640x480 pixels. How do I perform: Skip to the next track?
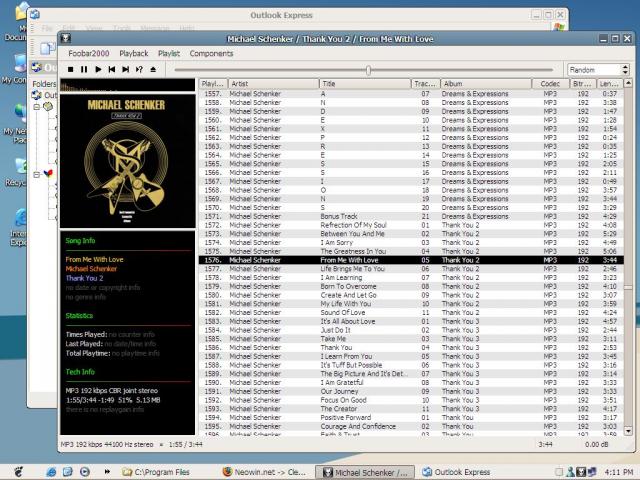[126, 70]
